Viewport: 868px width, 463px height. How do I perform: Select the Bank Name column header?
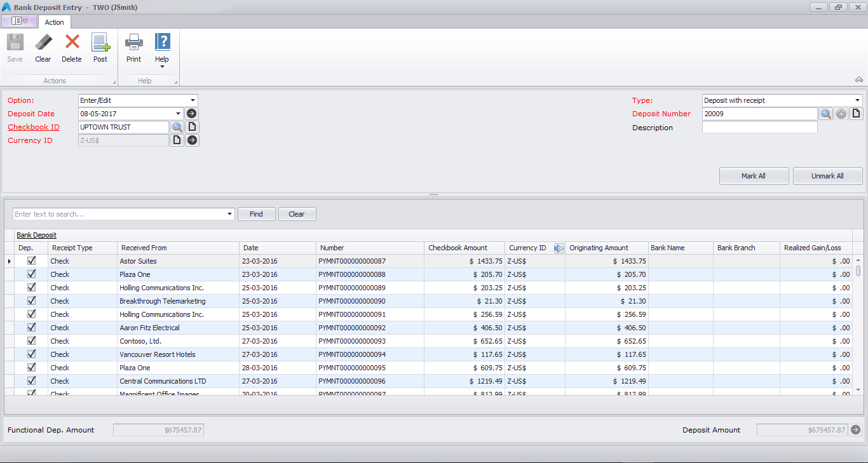tap(680, 248)
